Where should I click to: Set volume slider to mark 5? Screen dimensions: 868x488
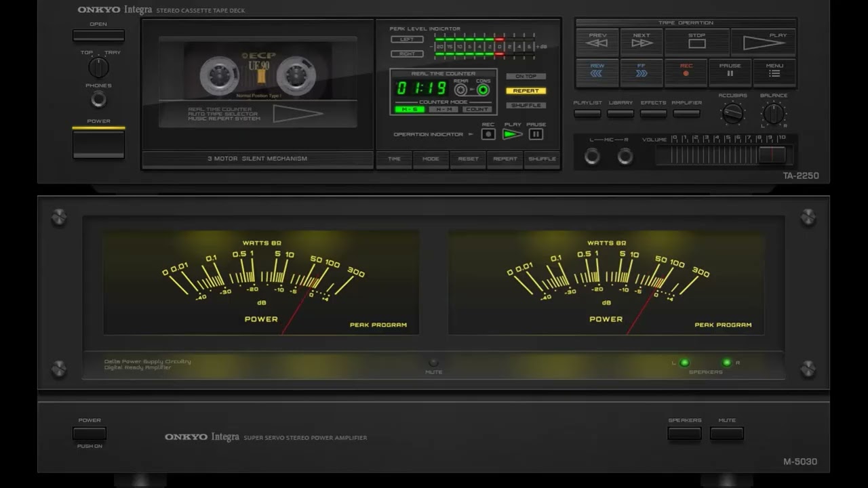(x=727, y=155)
